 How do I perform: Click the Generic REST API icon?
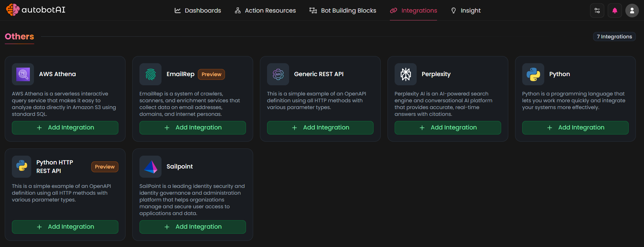click(278, 74)
